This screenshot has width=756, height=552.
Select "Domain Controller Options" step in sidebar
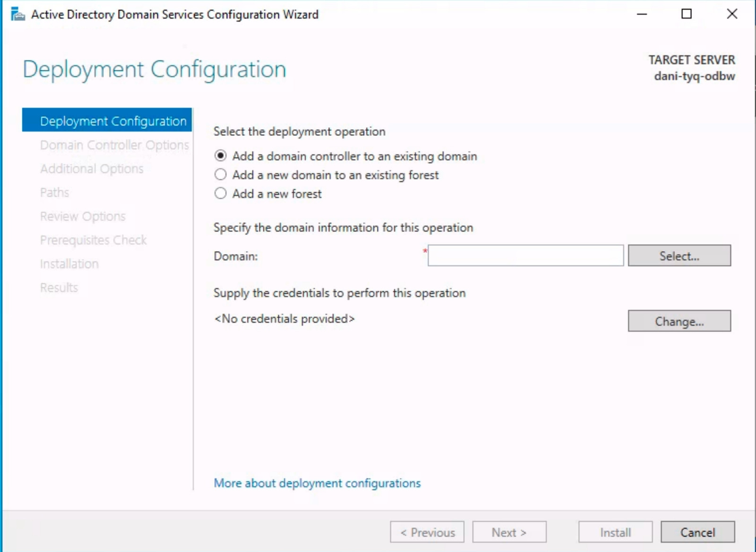pyautogui.click(x=114, y=145)
